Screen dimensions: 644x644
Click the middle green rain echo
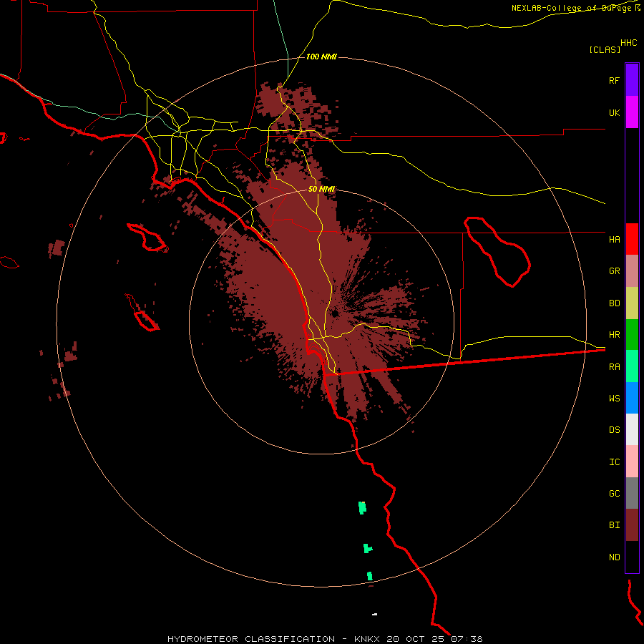point(367,548)
